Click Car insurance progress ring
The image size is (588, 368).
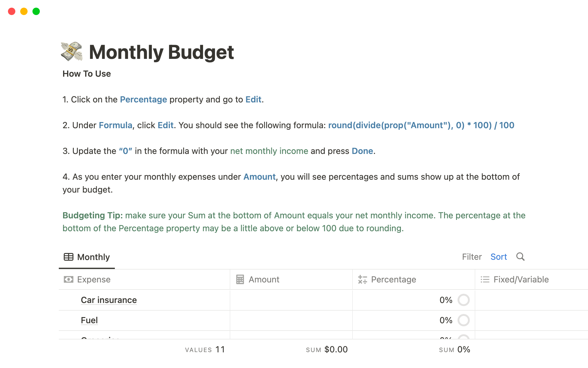click(x=463, y=300)
